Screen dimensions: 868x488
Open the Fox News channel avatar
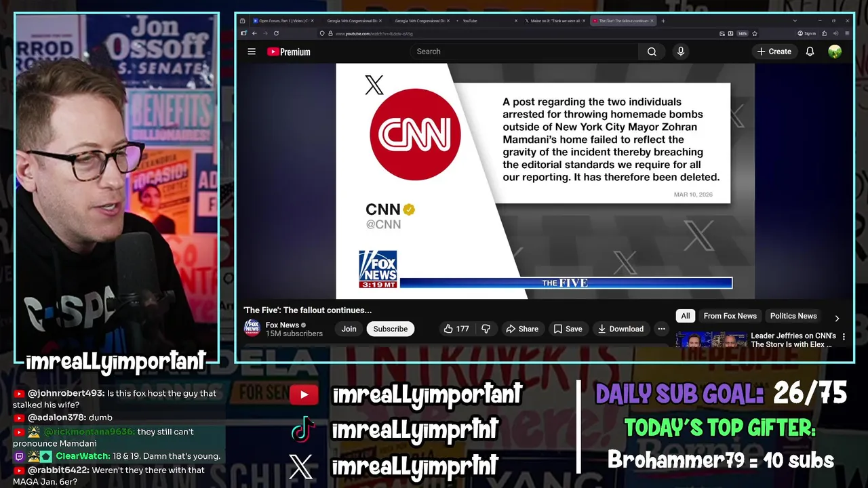(252, 329)
